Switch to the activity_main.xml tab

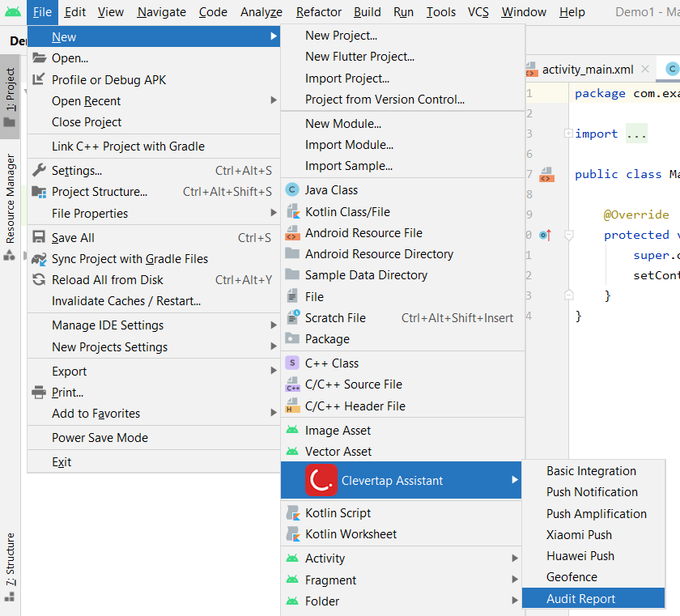(x=587, y=70)
